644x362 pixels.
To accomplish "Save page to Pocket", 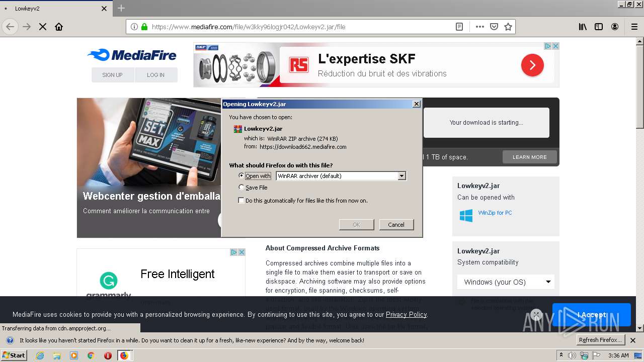I will coord(494,27).
